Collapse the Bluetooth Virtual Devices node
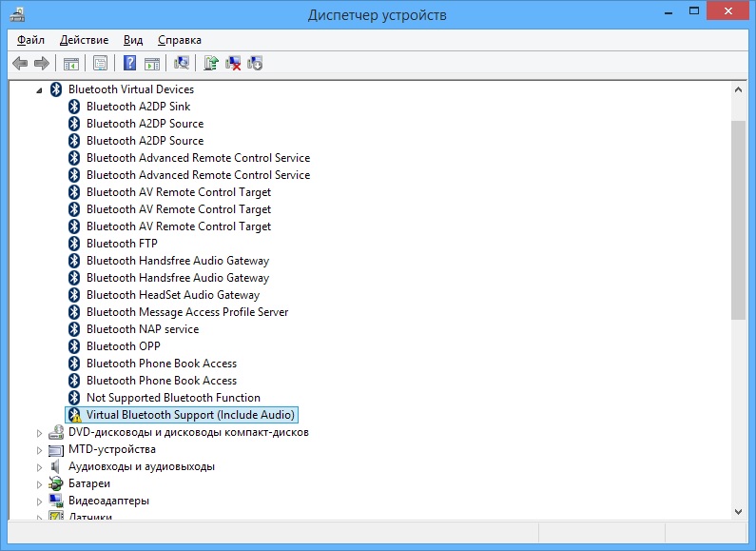Screen dimensions: 756x551 pos(39,89)
